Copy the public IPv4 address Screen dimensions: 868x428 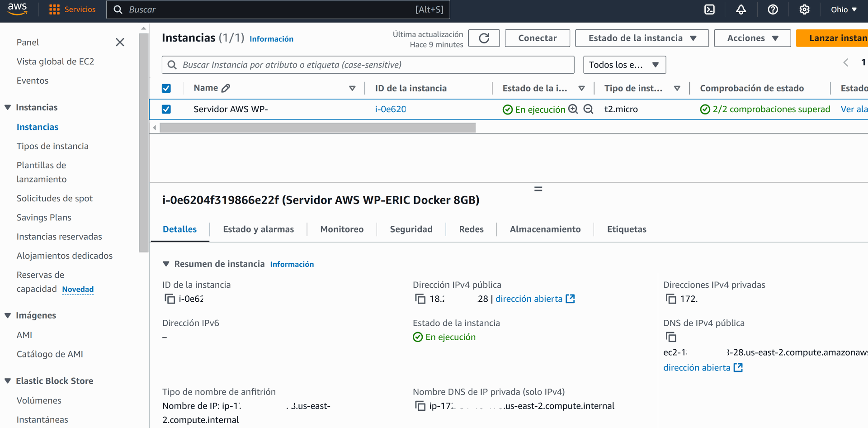pyautogui.click(x=420, y=299)
